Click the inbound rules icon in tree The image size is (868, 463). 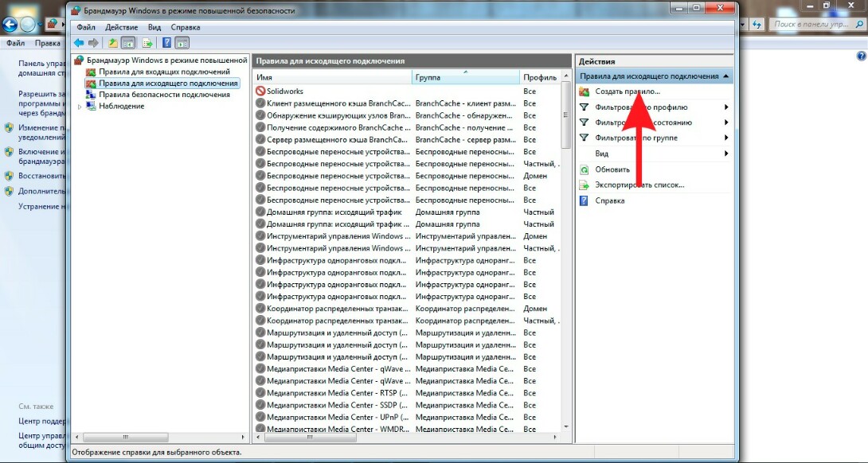(x=91, y=72)
